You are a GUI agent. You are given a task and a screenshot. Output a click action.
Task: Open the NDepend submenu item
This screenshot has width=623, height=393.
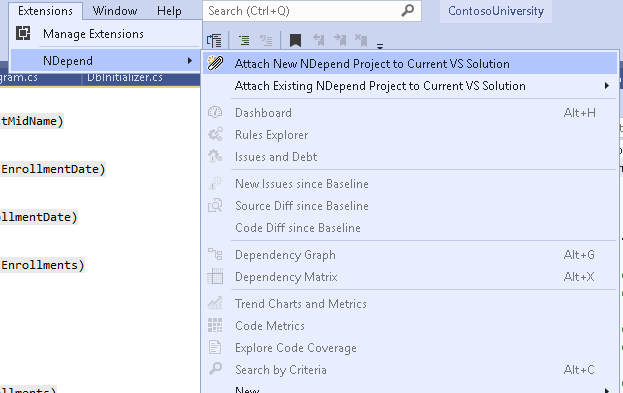105,61
